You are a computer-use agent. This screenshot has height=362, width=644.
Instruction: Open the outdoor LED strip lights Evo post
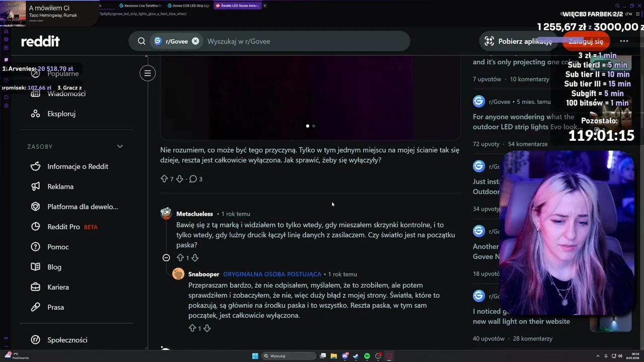(x=527, y=122)
